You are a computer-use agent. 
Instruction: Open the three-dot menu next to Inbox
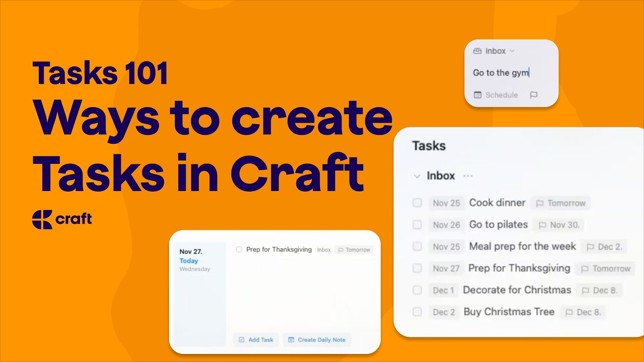[468, 176]
